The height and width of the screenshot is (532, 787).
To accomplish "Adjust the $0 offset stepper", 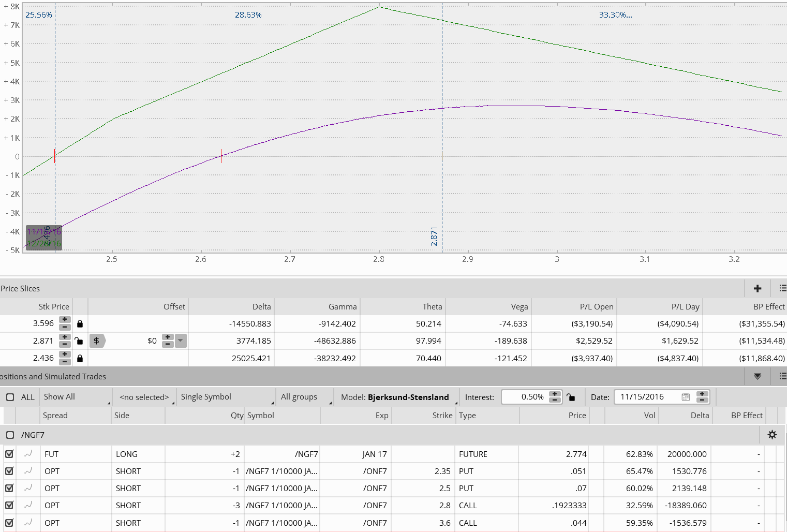I will (168, 341).
